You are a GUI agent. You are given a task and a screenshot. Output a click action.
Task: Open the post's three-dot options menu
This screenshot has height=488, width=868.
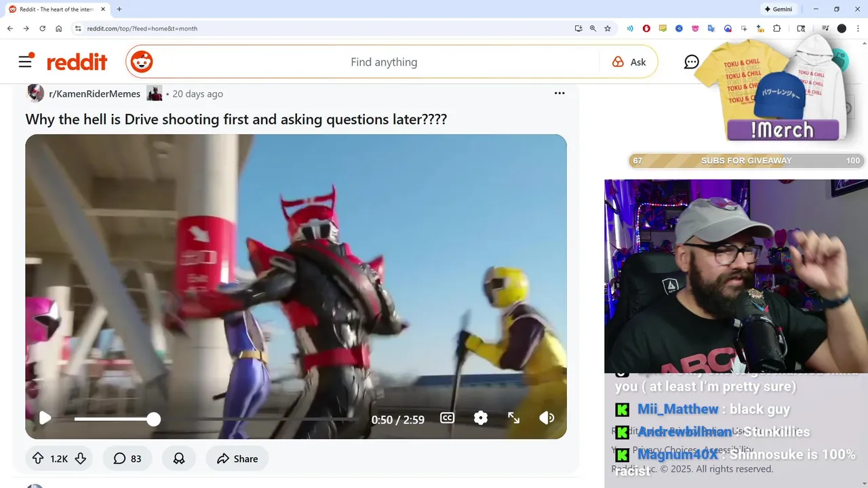pyautogui.click(x=559, y=94)
